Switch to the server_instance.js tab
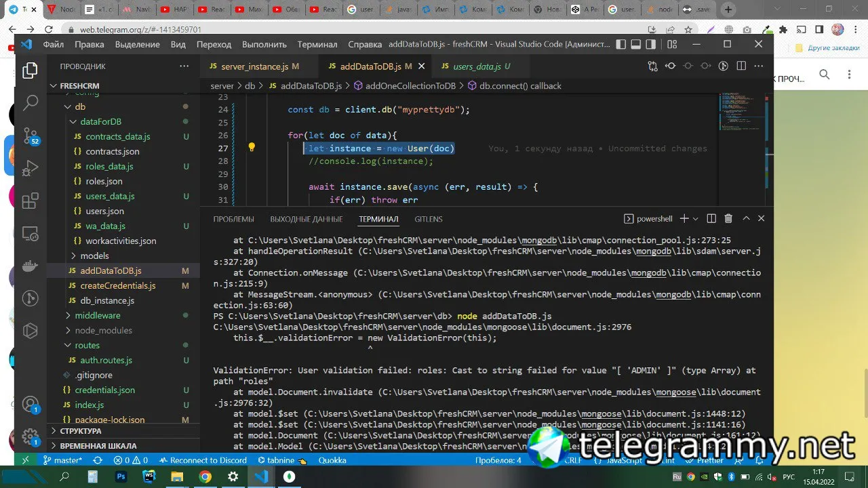Image resolution: width=868 pixels, height=488 pixels. tap(254, 66)
